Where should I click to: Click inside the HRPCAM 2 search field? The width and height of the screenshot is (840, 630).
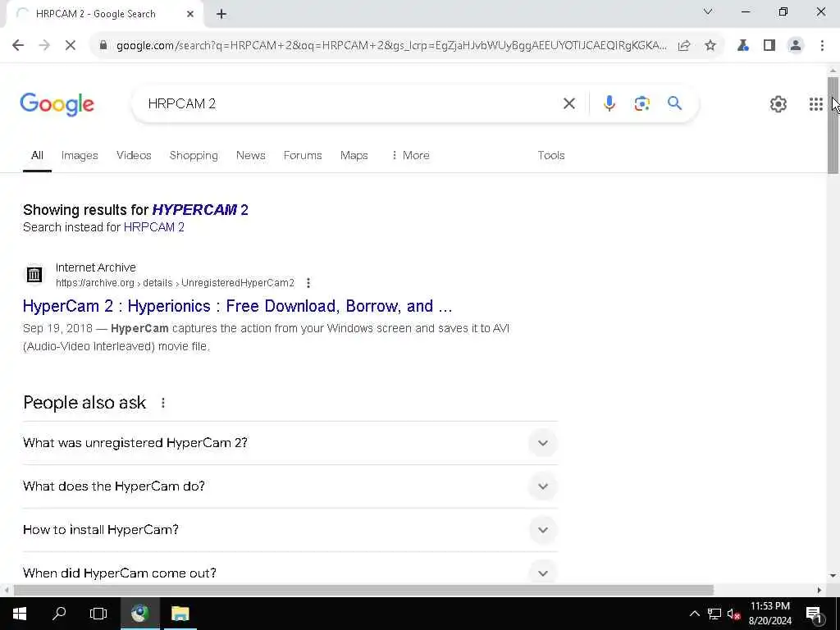[x=348, y=103]
